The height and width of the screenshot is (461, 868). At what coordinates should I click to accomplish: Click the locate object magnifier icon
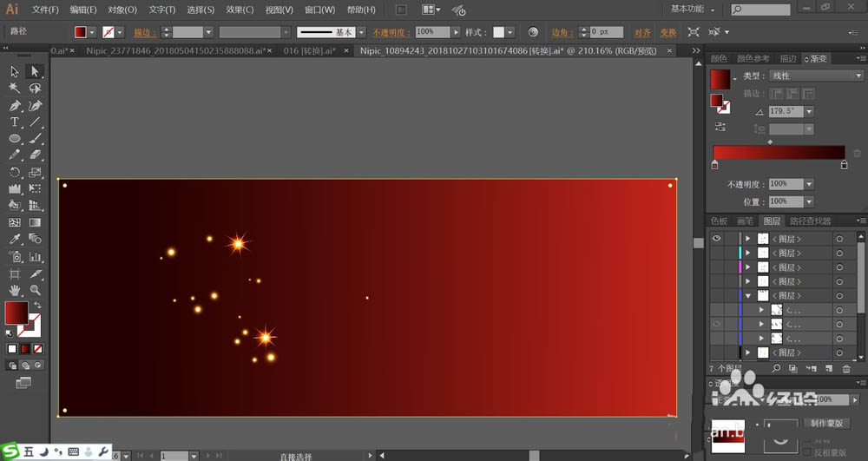[776, 368]
